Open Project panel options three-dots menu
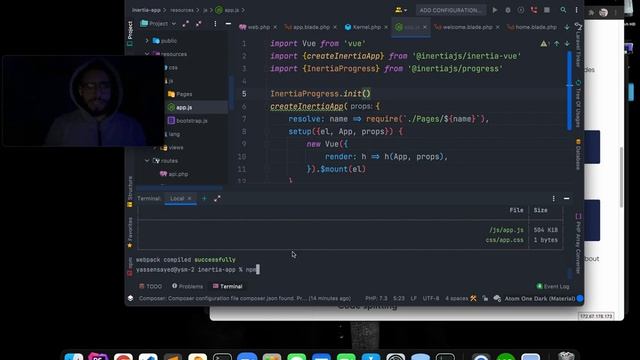This screenshot has width=640, height=360. (215, 24)
